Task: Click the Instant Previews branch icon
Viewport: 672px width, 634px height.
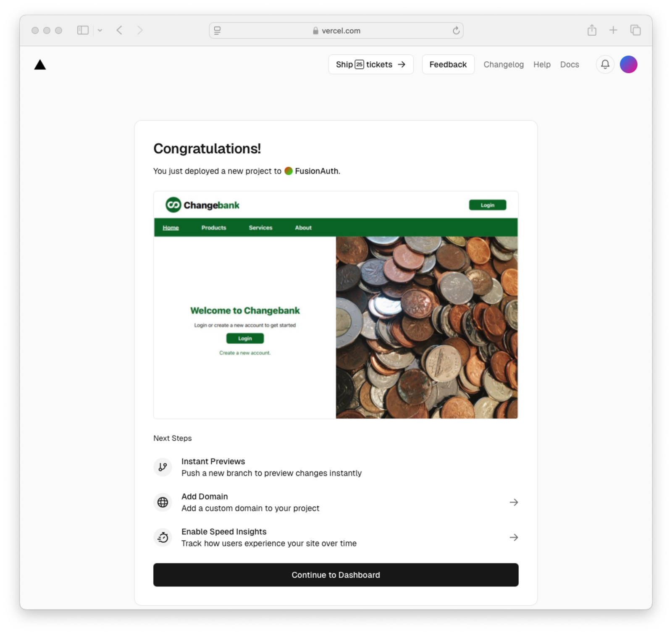Action: coord(163,467)
